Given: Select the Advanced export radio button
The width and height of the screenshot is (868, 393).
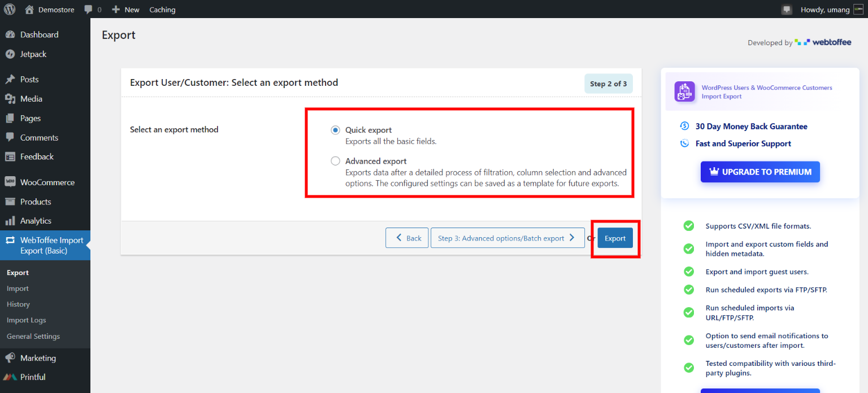Looking at the screenshot, I should 336,161.
